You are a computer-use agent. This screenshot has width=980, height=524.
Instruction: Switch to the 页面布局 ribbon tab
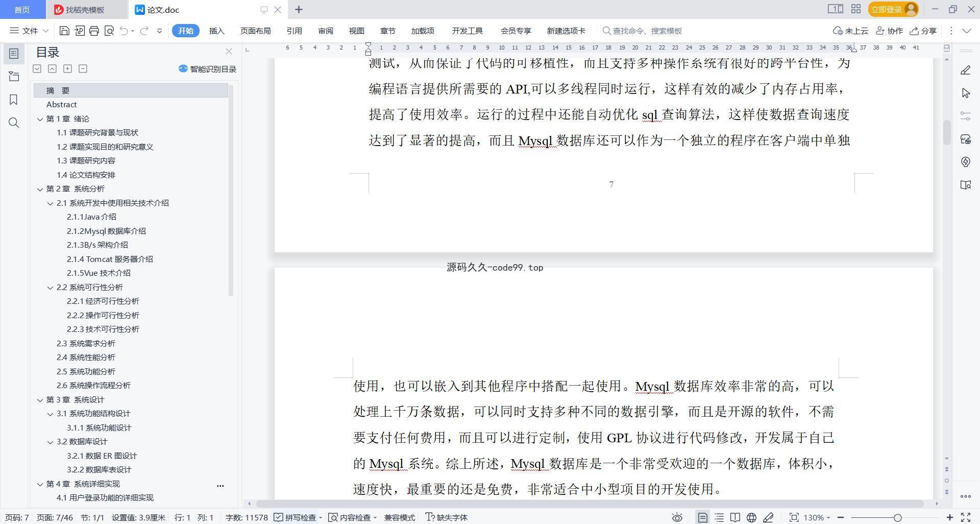255,31
